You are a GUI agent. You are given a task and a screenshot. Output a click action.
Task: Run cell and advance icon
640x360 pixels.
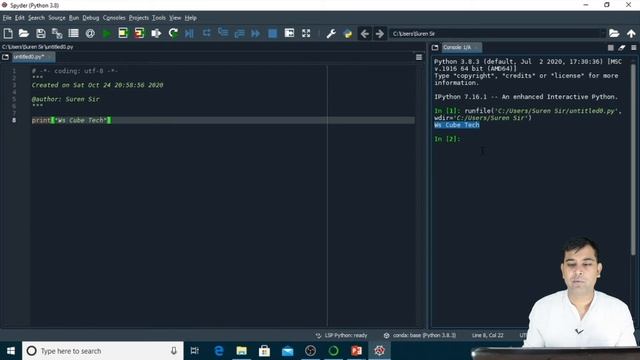[x=139, y=33]
